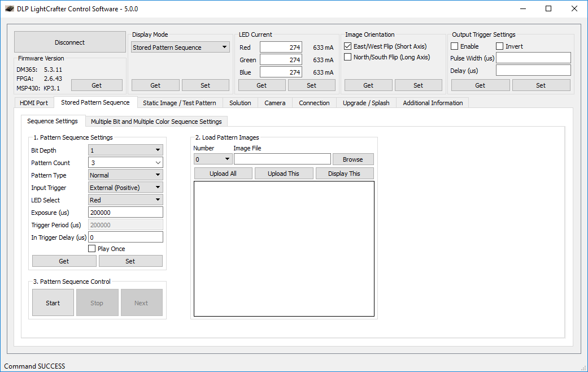Click the Upload All button
Image resolution: width=588 pixels, height=372 pixels.
click(223, 174)
